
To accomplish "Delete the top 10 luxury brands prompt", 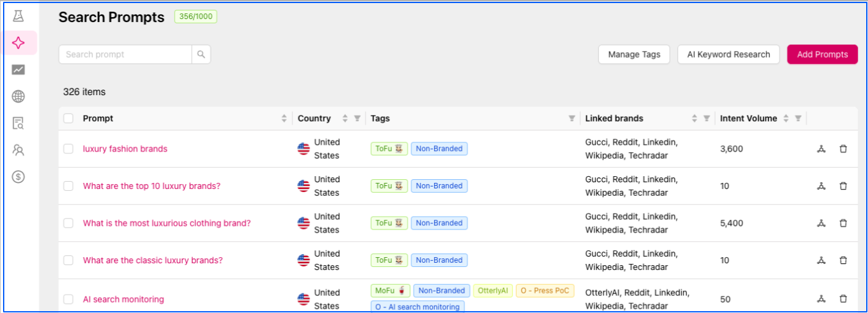I will point(843,186).
